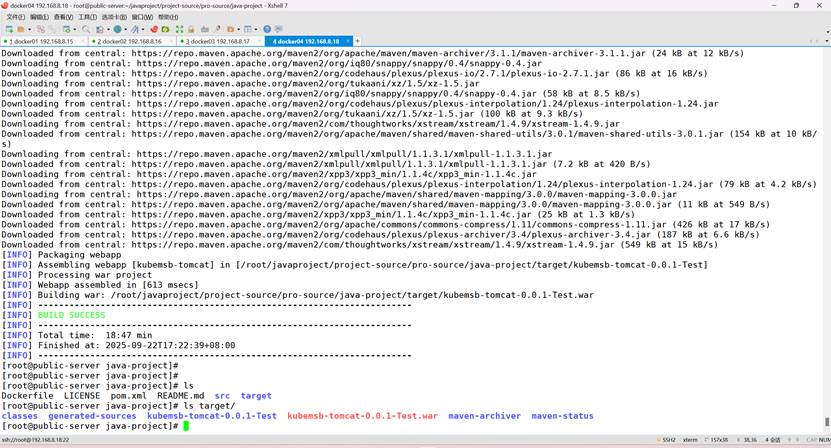The height and width of the screenshot is (448, 831).
Task: Open the tab list arrow on the tab bar
Action: (x=828, y=41)
